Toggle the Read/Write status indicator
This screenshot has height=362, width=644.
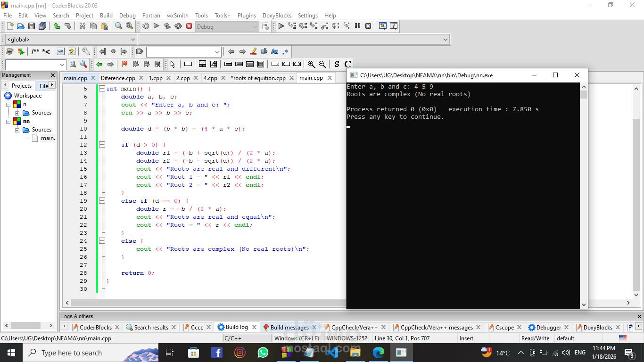click(x=536, y=338)
